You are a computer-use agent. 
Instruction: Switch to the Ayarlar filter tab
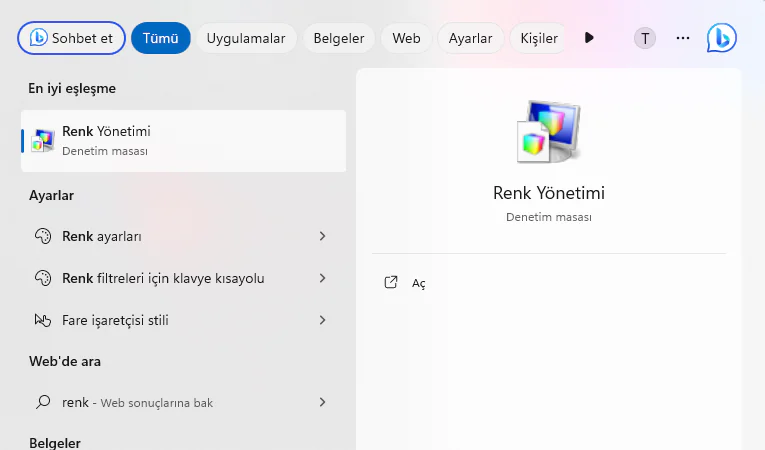470,38
